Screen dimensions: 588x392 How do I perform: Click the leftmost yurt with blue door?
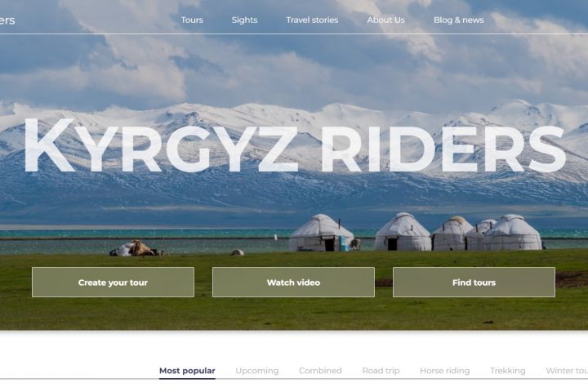point(321,233)
